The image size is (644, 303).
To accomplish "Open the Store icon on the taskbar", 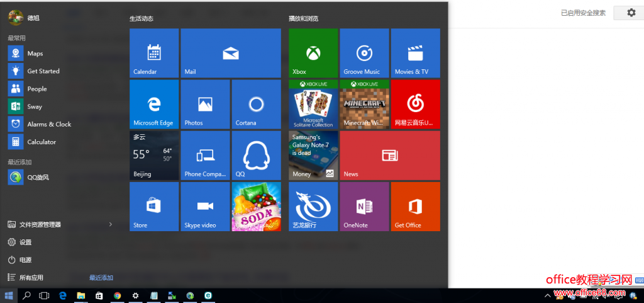I will 99,295.
